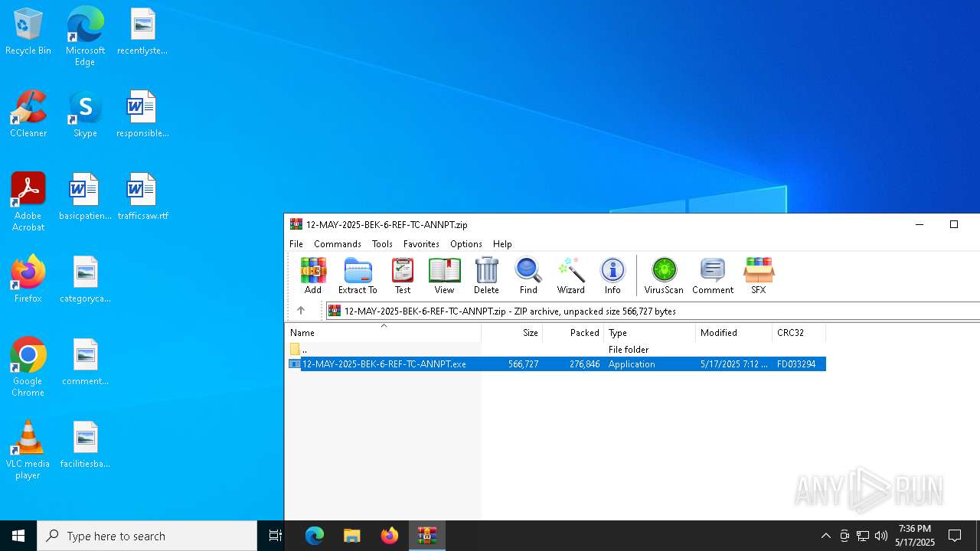Open File Explorer from the taskbar
This screenshot has width=980, height=551.
pyautogui.click(x=352, y=536)
